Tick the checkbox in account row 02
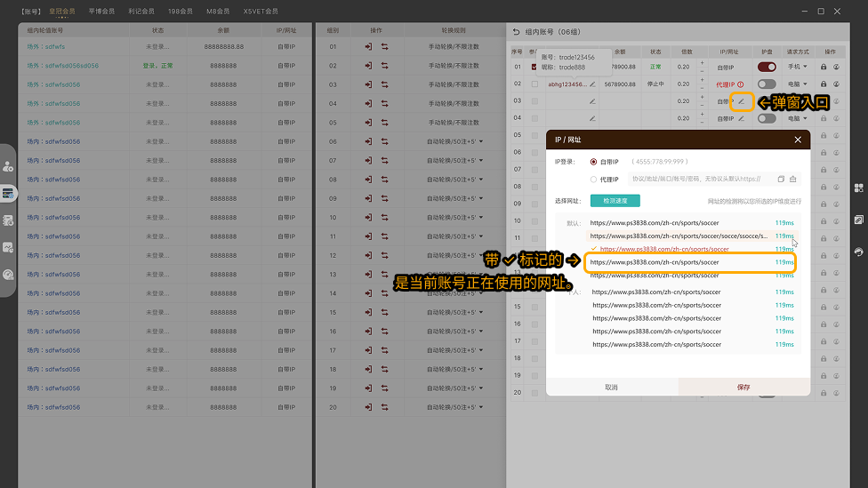Screen dimensions: 868x488 coord(534,84)
